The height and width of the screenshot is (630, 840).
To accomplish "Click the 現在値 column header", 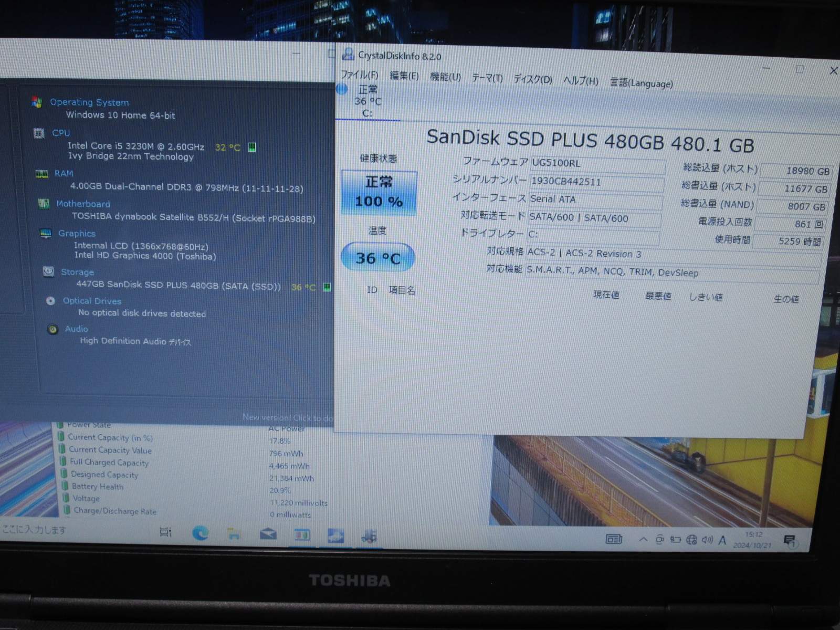I will (606, 295).
